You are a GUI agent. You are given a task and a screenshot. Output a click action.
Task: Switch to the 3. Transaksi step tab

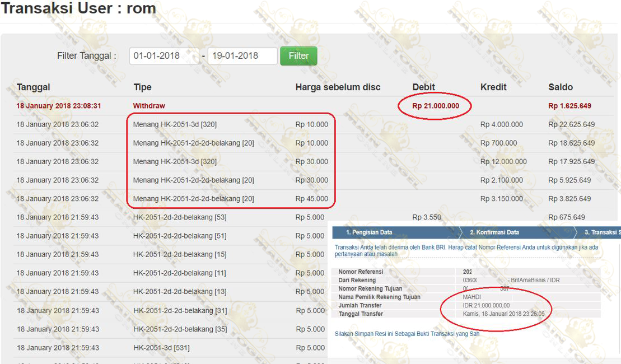click(x=601, y=232)
